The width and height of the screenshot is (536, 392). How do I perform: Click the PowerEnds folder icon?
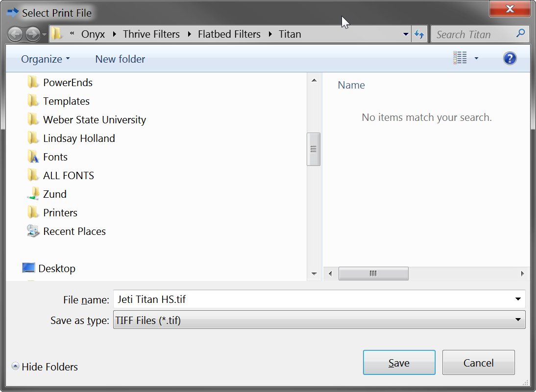(33, 82)
